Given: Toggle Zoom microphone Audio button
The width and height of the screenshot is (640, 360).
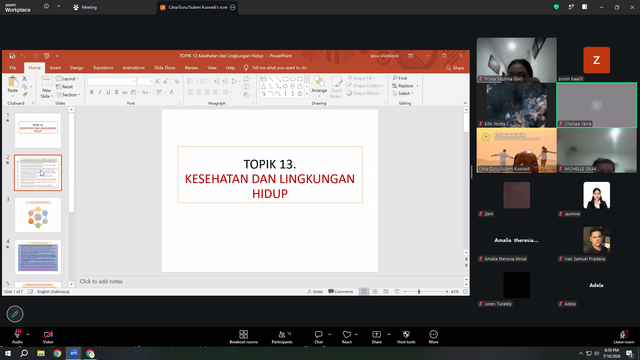Looking at the screenshot, I should pyautogui.click(x=17, y=337).
